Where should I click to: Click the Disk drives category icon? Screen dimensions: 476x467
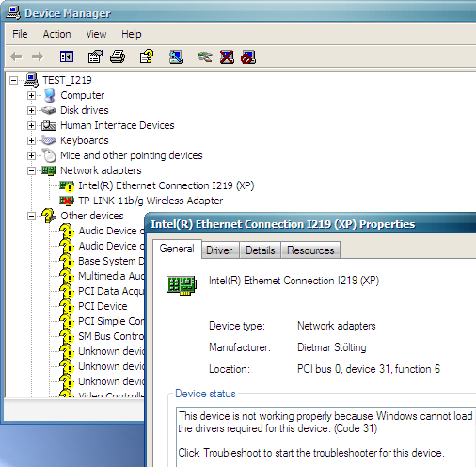[x=49, y=110]
